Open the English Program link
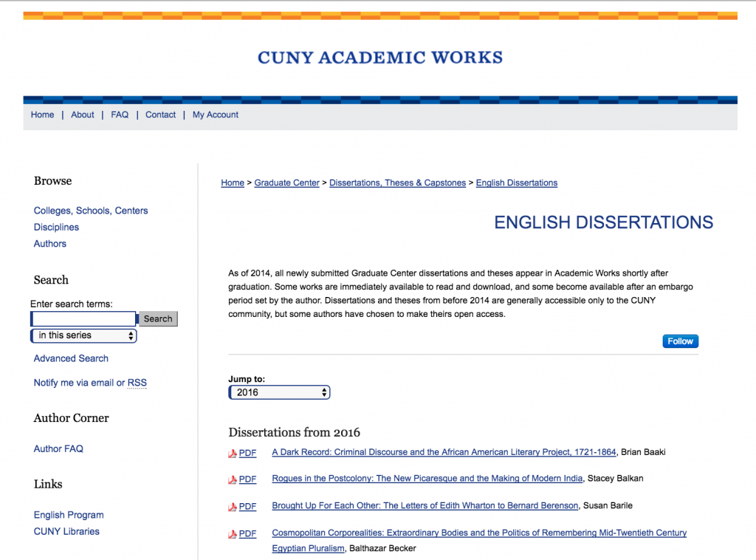The height and width of the screenshot is (560, 756). pyautogui.click(x=69, y=515)
